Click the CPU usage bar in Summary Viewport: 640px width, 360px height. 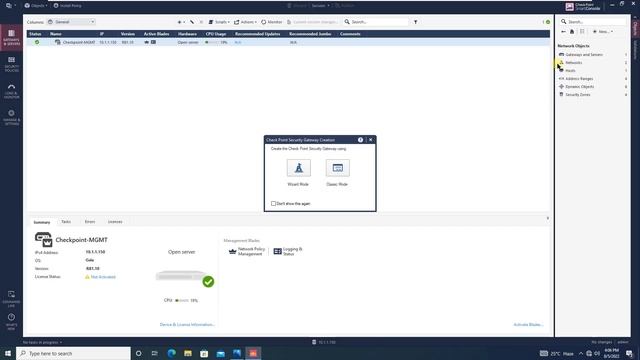(x=182, y=300)
